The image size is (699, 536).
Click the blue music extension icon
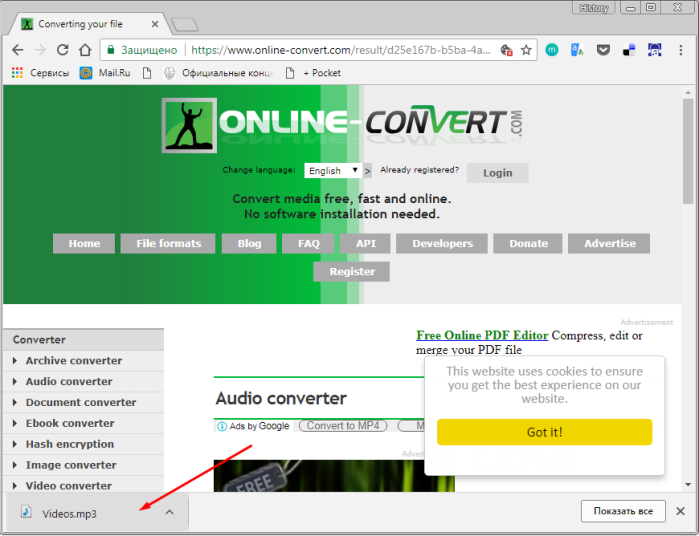click(654, 50)
